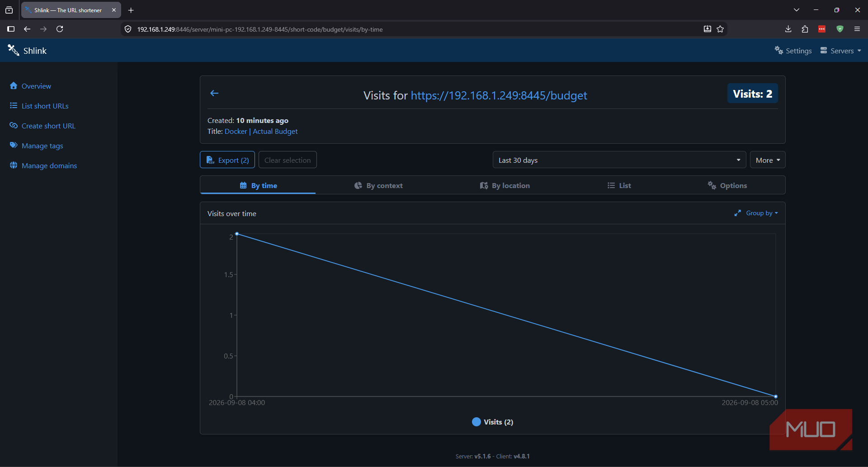Open browser extensions puzzle icon
The height and width of the screenshot is (467, 868).
coord(805,29)
